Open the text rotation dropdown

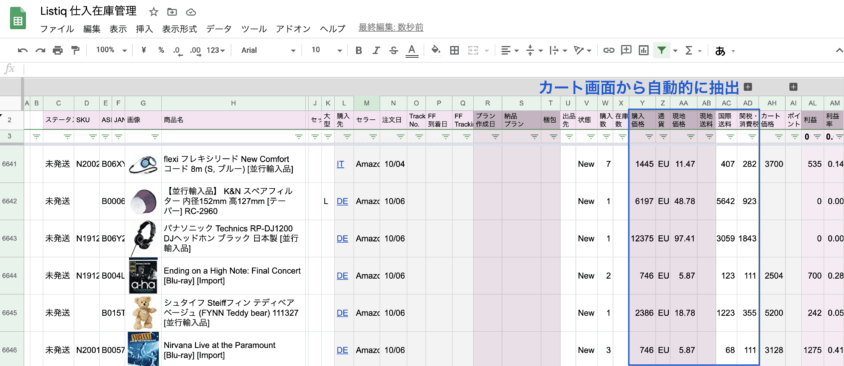(x=582, y=50)
